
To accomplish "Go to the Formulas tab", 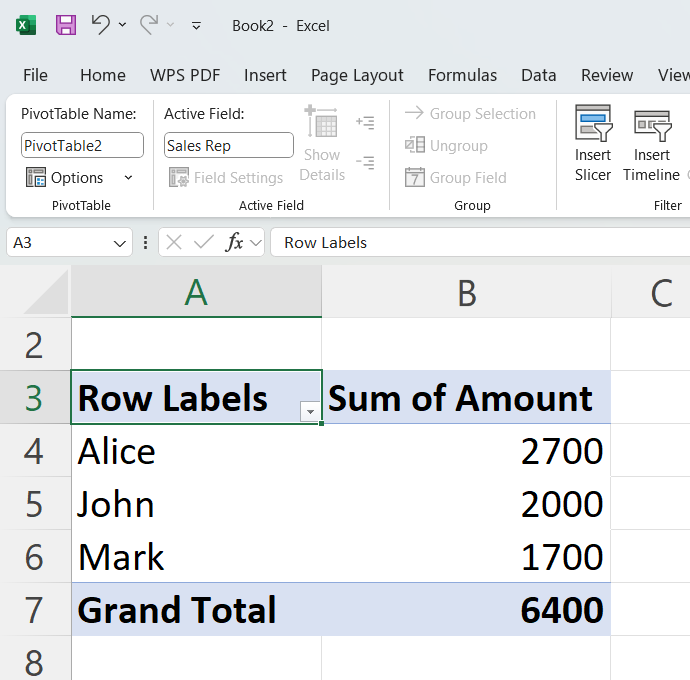I will [x=462, y=75].
